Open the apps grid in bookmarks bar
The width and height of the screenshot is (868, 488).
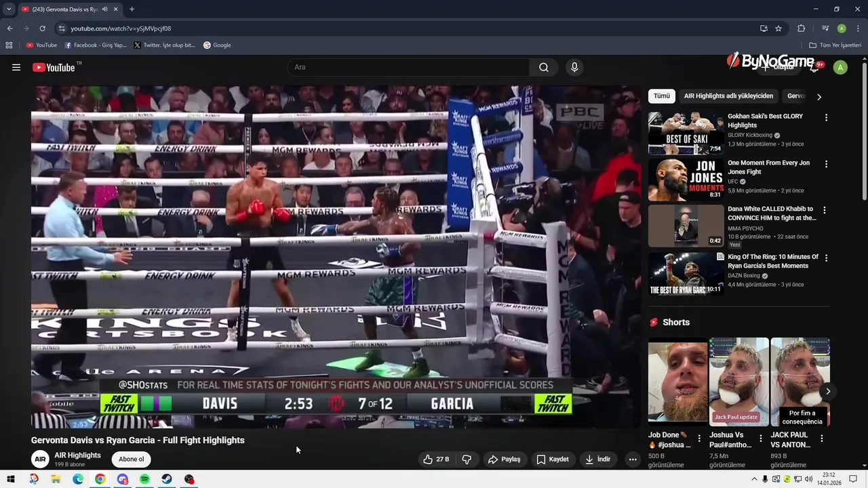pyautogui.click(x=9, y=45)
